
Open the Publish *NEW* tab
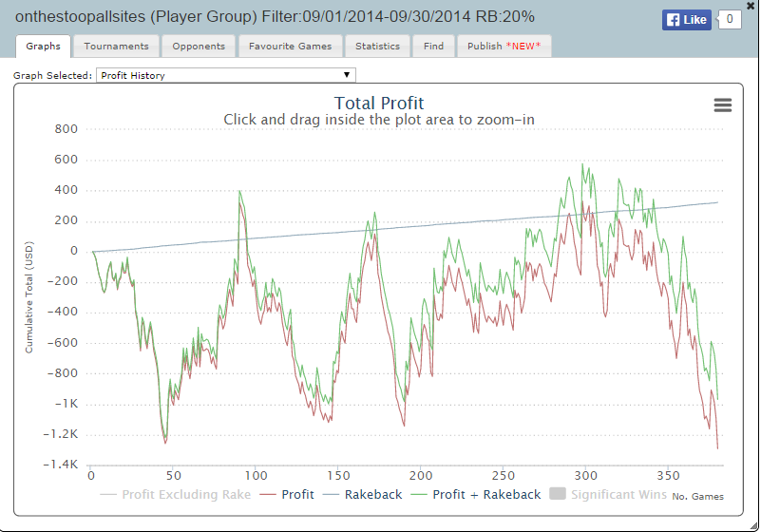point(504,47)
